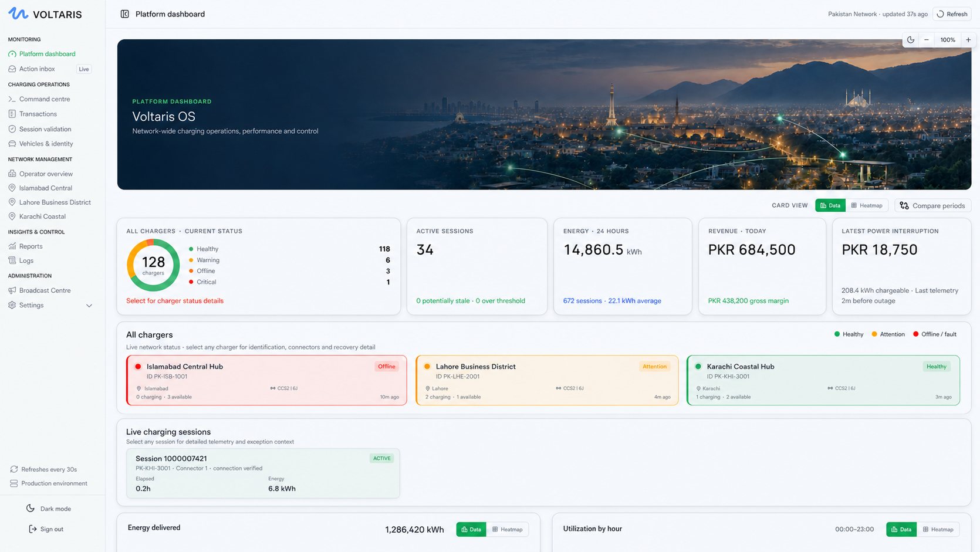980x552 pixels.
Task: Click the Attention badge on Lahore card
Action: point(654,367)
